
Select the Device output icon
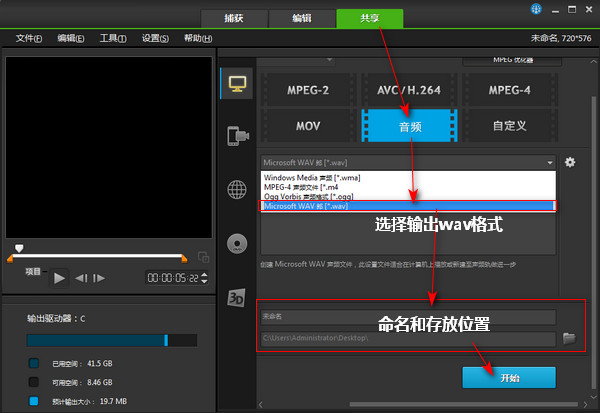[238, 136]
